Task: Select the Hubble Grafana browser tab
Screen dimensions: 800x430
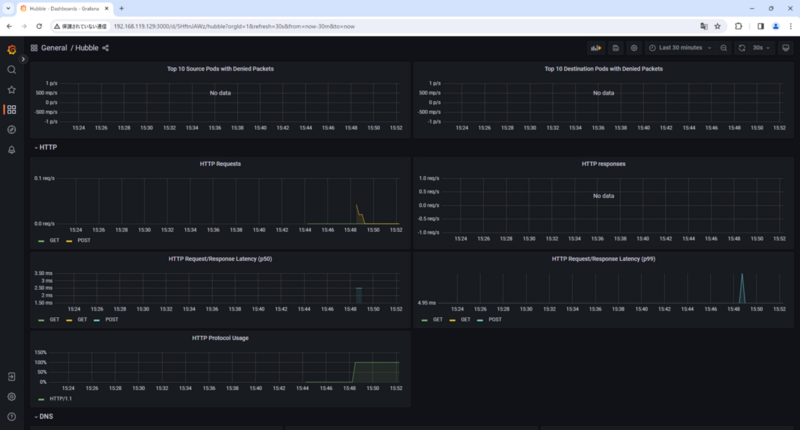Action: point(64,9)
